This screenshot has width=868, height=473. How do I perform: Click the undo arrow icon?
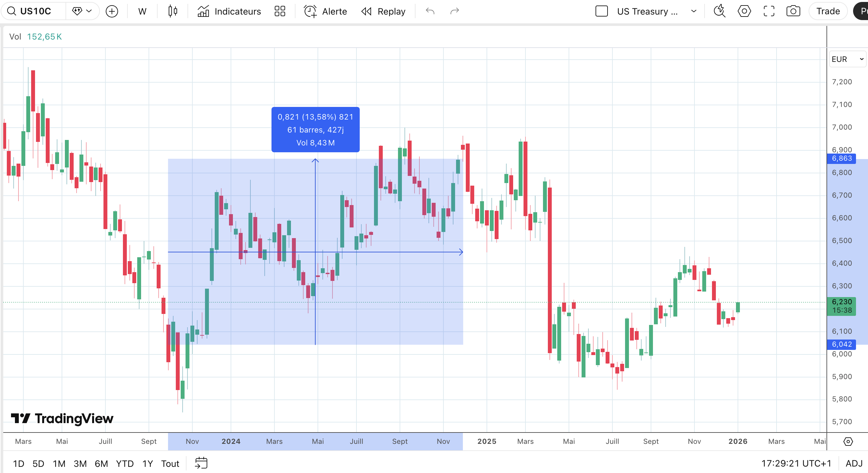tap(430, 11)
